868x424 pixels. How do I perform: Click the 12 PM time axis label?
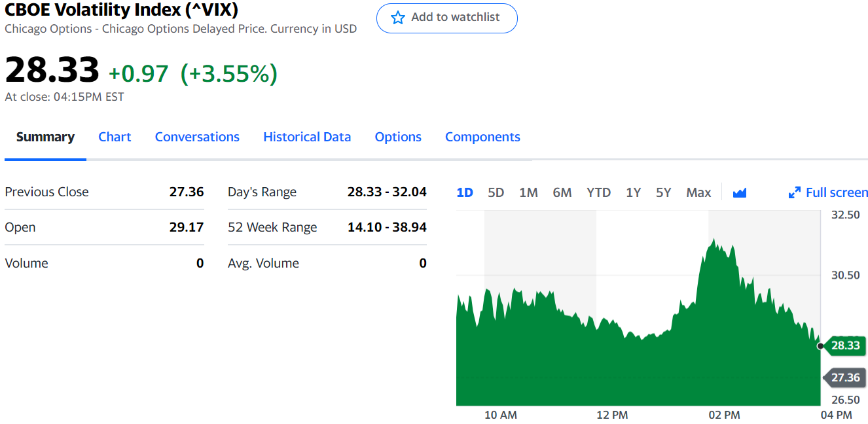612,415
